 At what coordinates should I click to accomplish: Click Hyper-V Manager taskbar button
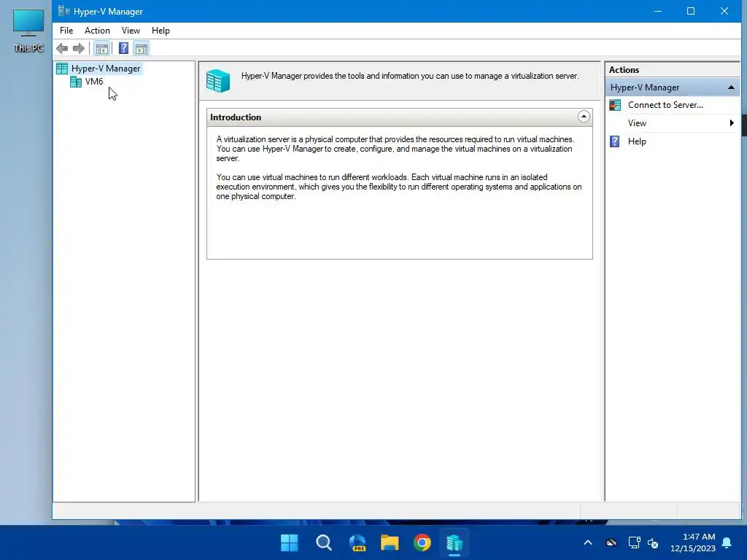tap(454, 542)
